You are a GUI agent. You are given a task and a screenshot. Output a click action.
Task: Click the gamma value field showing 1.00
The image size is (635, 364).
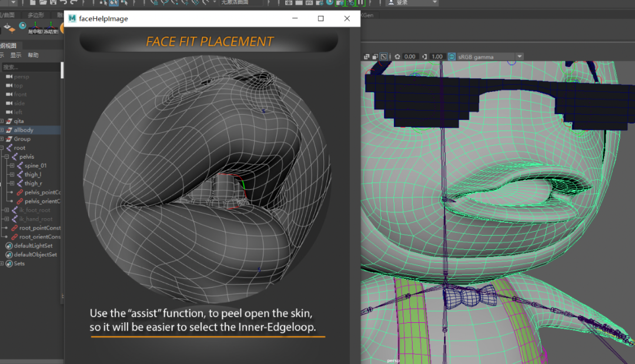point(436,57)
